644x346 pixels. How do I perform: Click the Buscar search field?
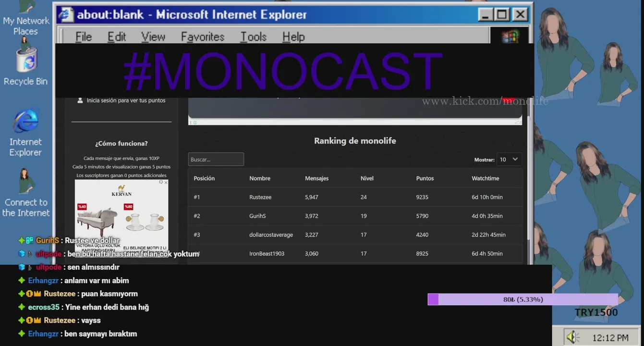click(x=216, y=160)
